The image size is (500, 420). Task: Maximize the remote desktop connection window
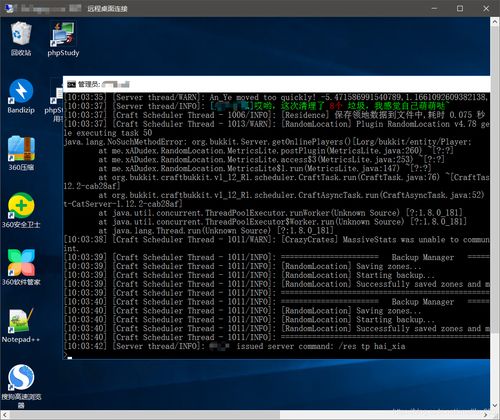coord(460,8)
